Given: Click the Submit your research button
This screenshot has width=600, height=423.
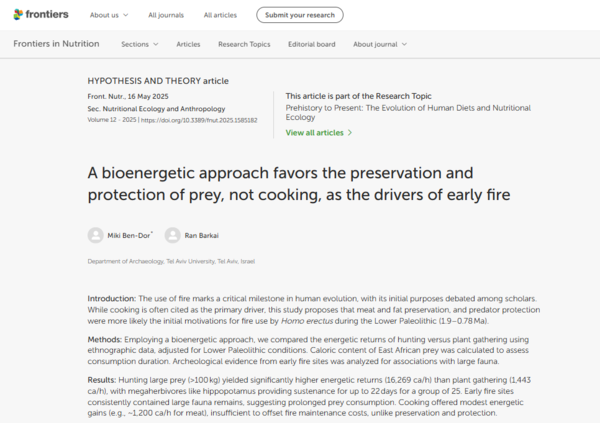Looking at the screenshot, I should (299, 15).
